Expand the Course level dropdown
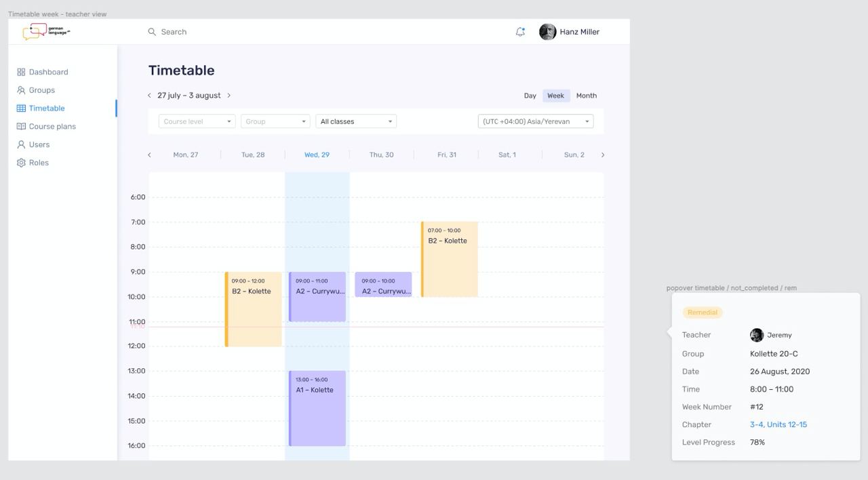 click(x=197, y=121)
